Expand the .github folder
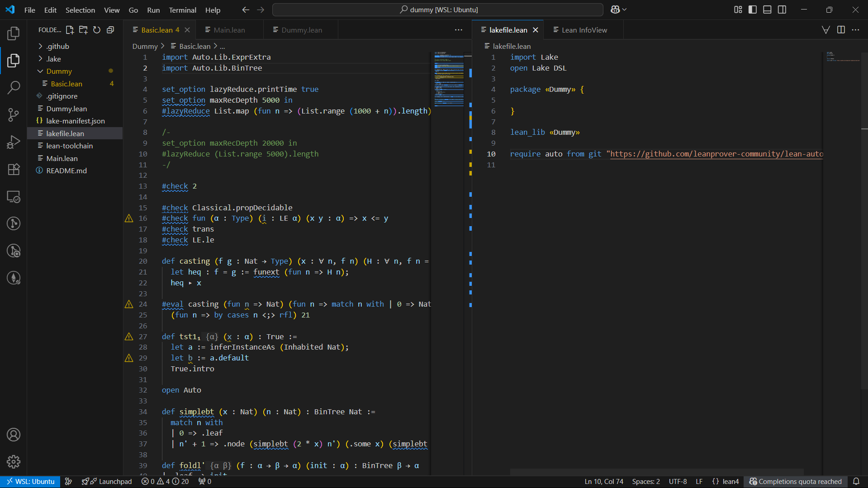This screenshot has width=868, height=488. point(57,46)
